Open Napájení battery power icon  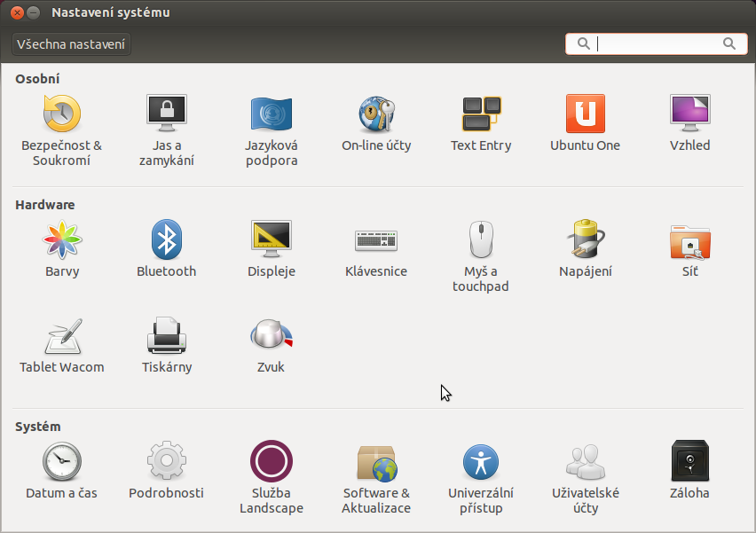coord(586,239)
